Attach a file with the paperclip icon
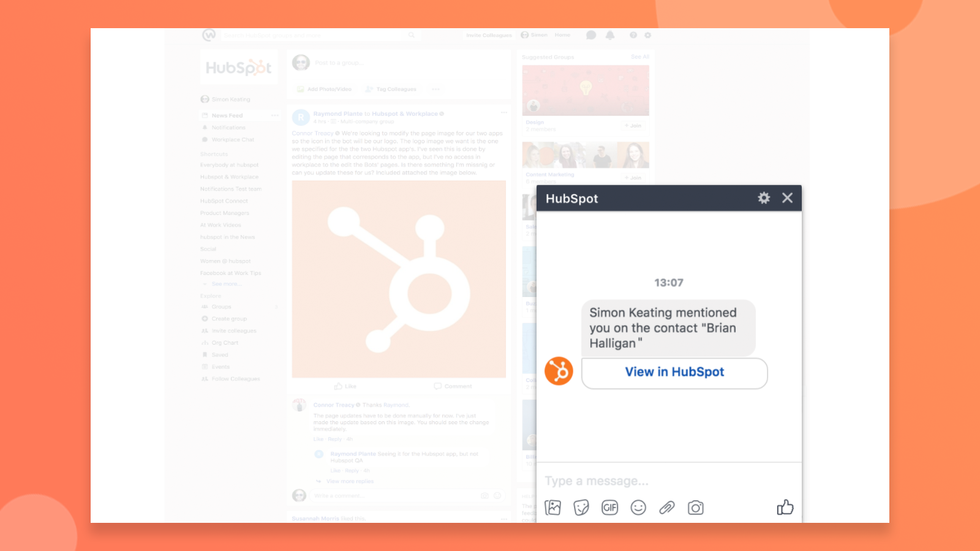Viewport: 980px width, 551px height. coord(667,508)
